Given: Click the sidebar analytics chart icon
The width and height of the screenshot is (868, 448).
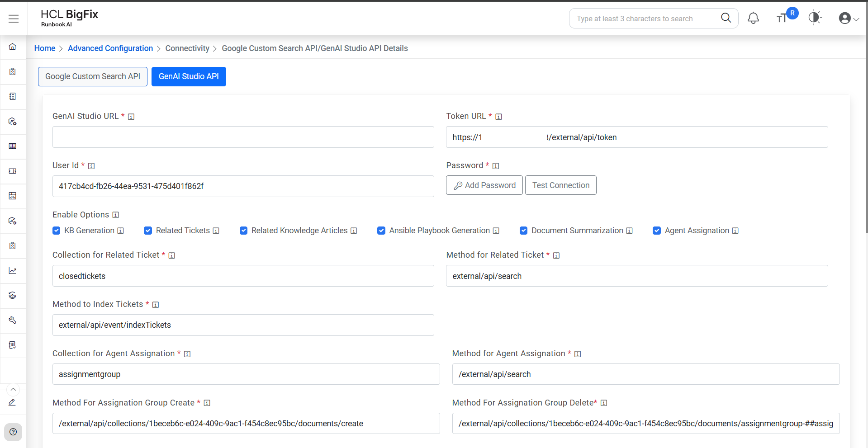Looking at the screenshot, I should point(13,270).
